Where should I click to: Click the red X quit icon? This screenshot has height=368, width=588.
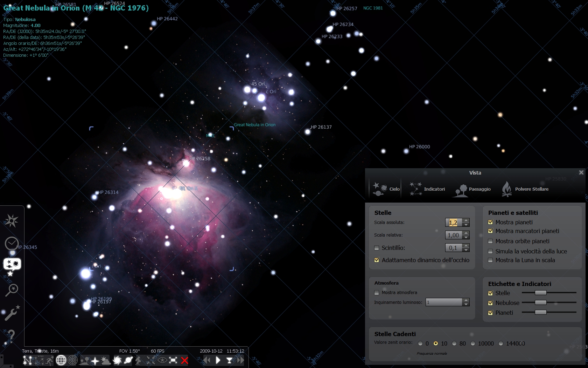coord(185,360)
